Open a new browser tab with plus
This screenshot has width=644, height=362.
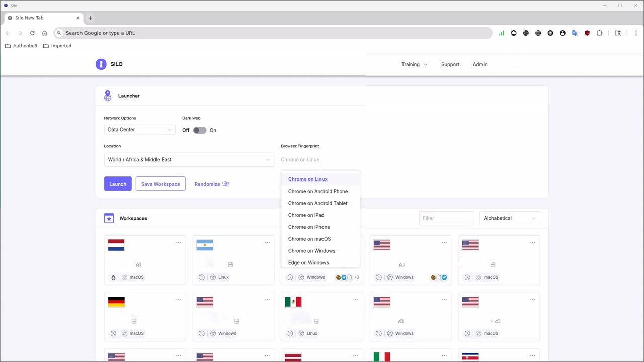click(x=90, y=18)
